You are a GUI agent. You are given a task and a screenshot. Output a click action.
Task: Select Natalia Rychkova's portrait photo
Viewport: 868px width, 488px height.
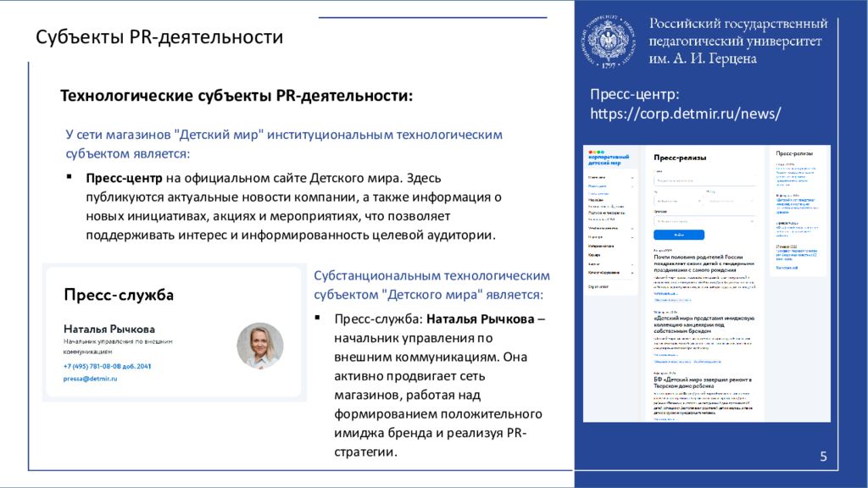point(260,346)
